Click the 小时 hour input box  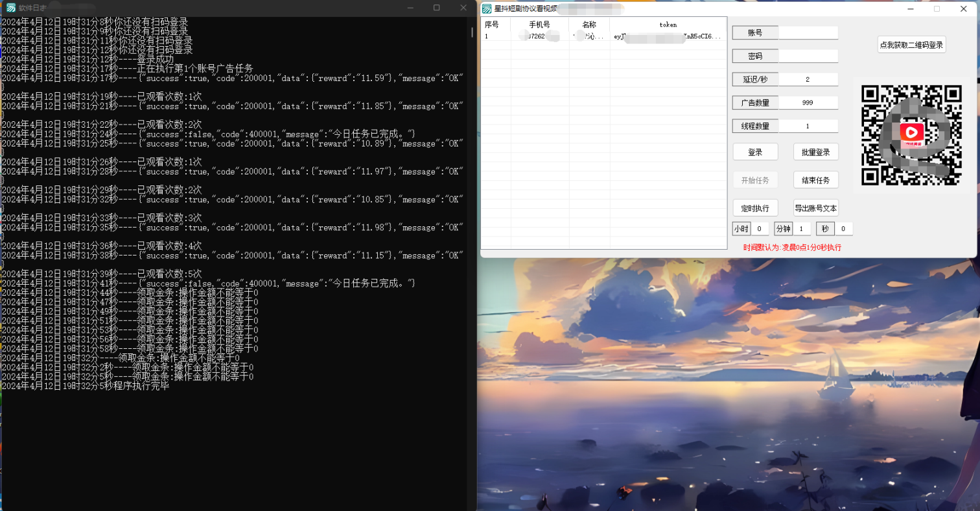(x=760, y=229)
